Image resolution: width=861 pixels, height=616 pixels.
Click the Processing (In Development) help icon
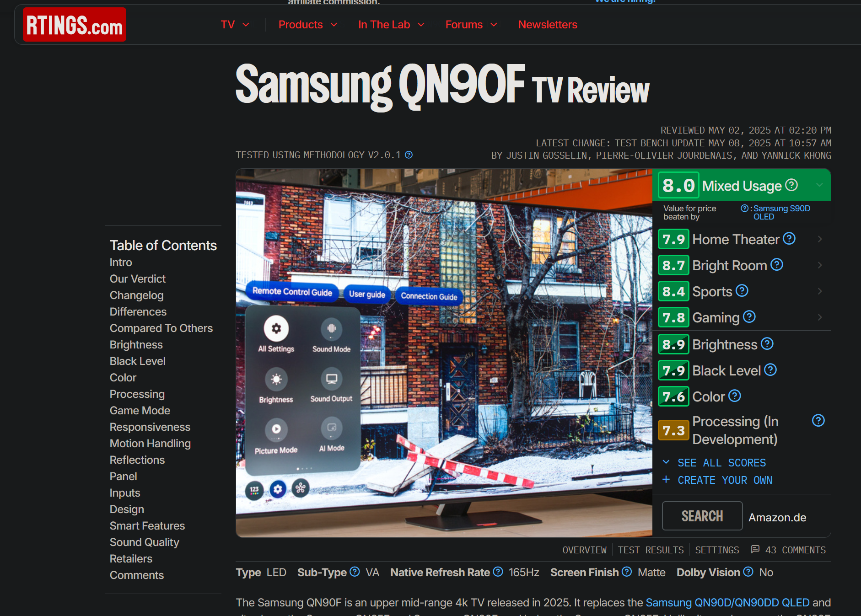tap(818, 420)
